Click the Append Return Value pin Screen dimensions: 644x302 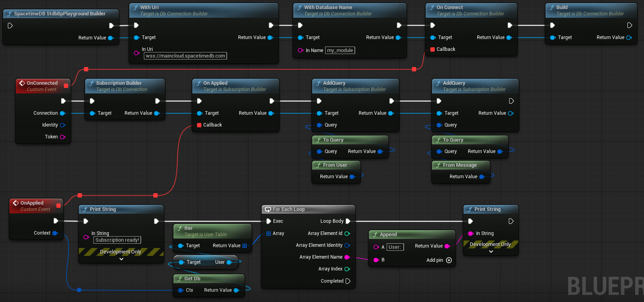pos(447,246)
